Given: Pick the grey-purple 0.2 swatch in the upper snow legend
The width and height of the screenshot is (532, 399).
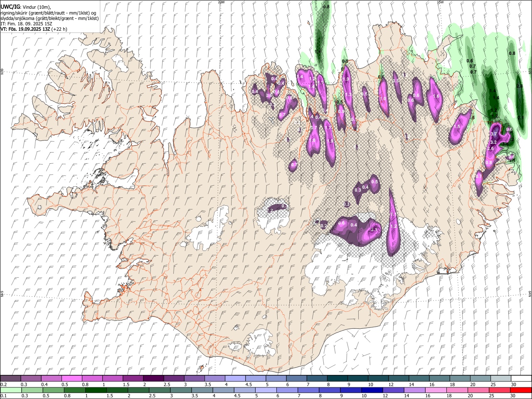Looking at the screenshot, I should [10, 379].
